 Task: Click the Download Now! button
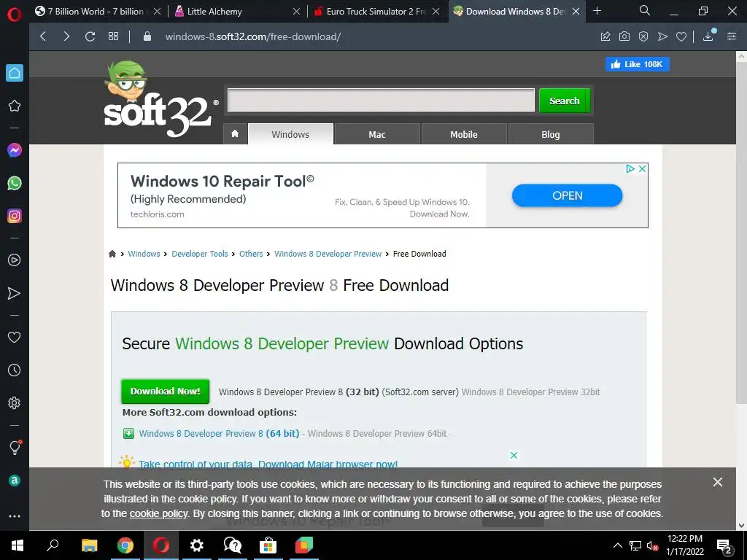coord(166,392)
